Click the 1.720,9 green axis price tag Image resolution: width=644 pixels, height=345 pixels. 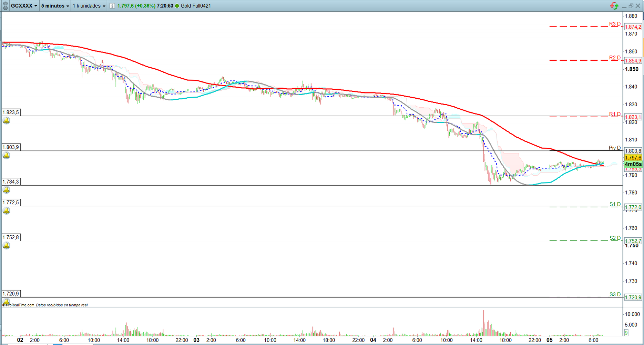[633, 297]
